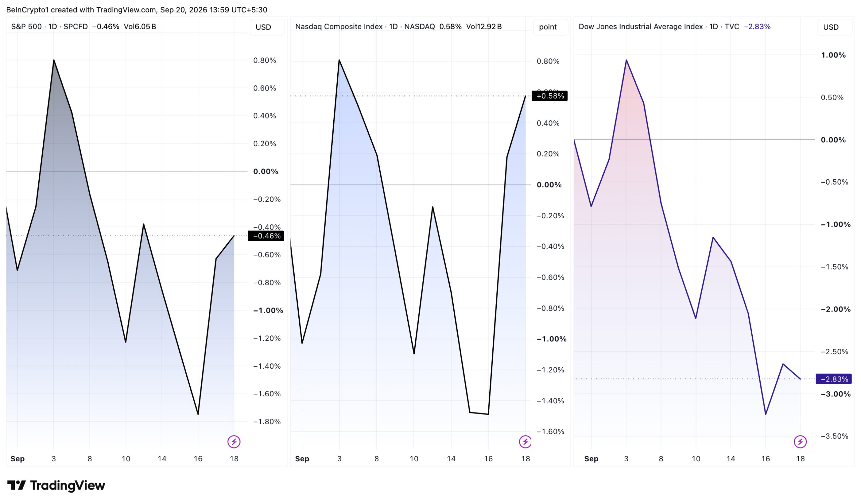Click the lightning icon in Dow Jones chart

click(x=800, y=442)
